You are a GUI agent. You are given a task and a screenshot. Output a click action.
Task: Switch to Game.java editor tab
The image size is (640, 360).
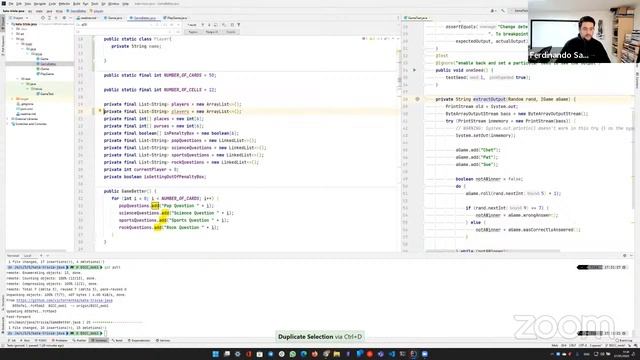point(113,18)
